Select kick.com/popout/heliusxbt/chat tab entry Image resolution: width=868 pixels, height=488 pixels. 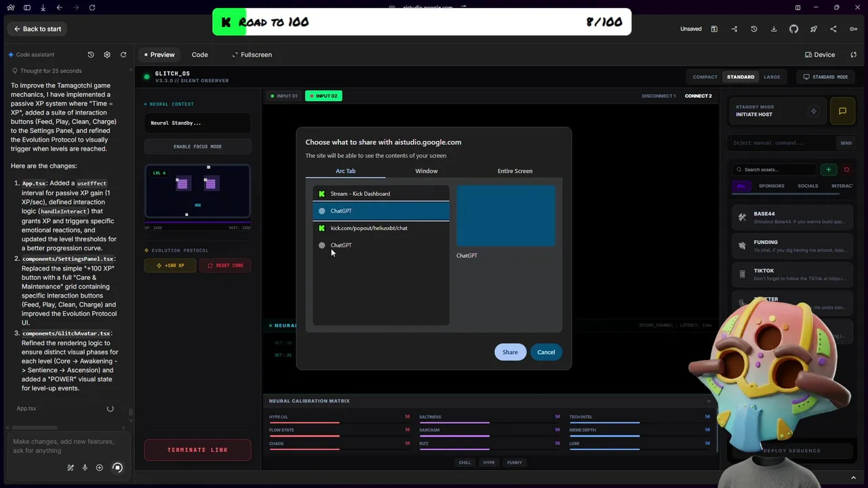(x=381, y=228)
